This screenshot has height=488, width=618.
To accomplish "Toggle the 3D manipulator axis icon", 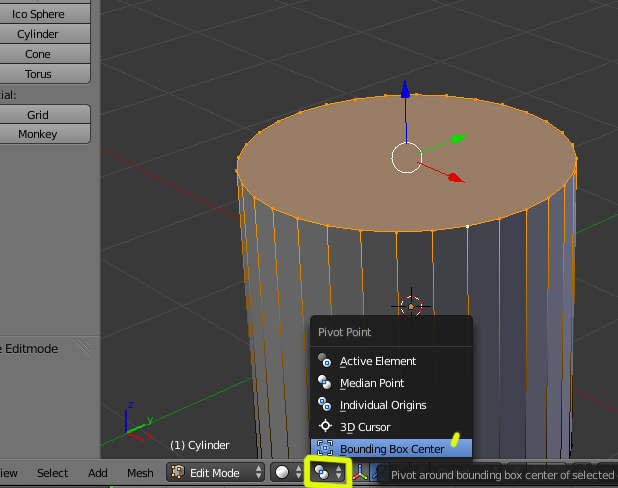I will coord(359,472).
